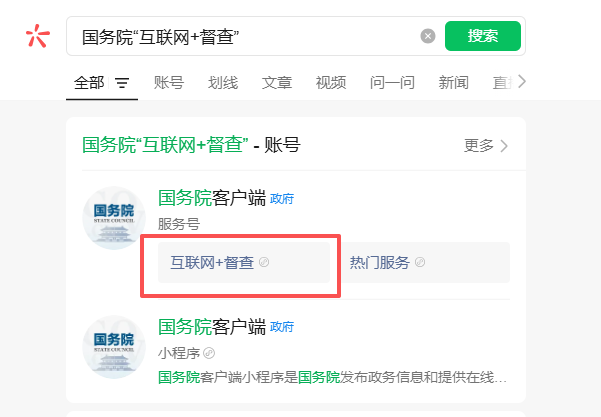Image resolution: width=601 pixels, height=417 pixels.
Task: Switch to the 文章 tab
Action: point(277,83)
